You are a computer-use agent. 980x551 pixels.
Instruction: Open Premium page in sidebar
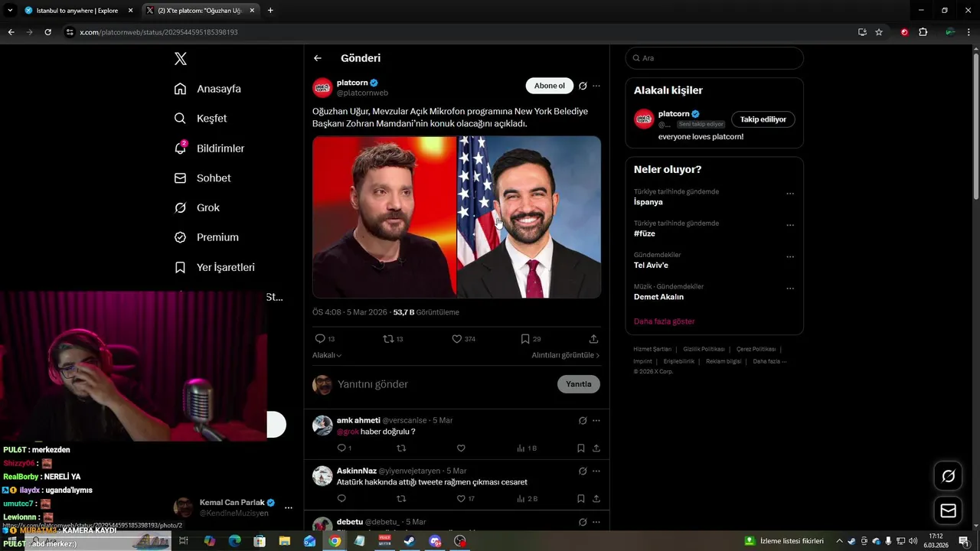point(206,237)
